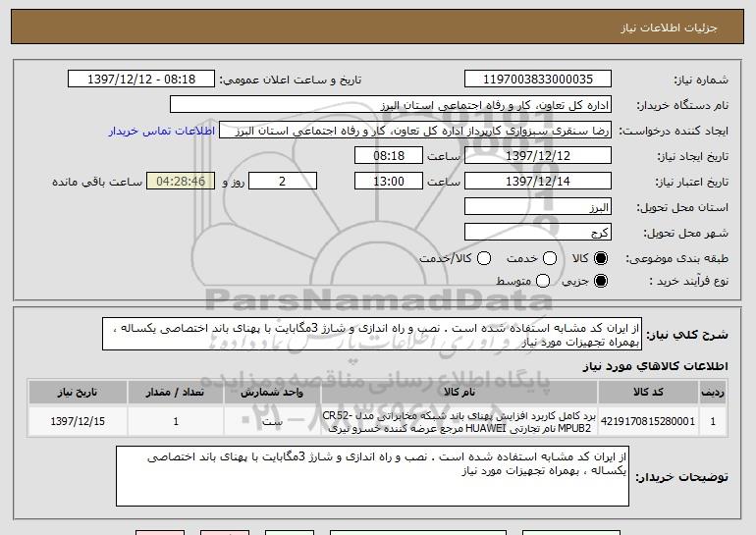Click the unit cell ست
Viewport: 756px width, 535px height.
click(272, 421)
